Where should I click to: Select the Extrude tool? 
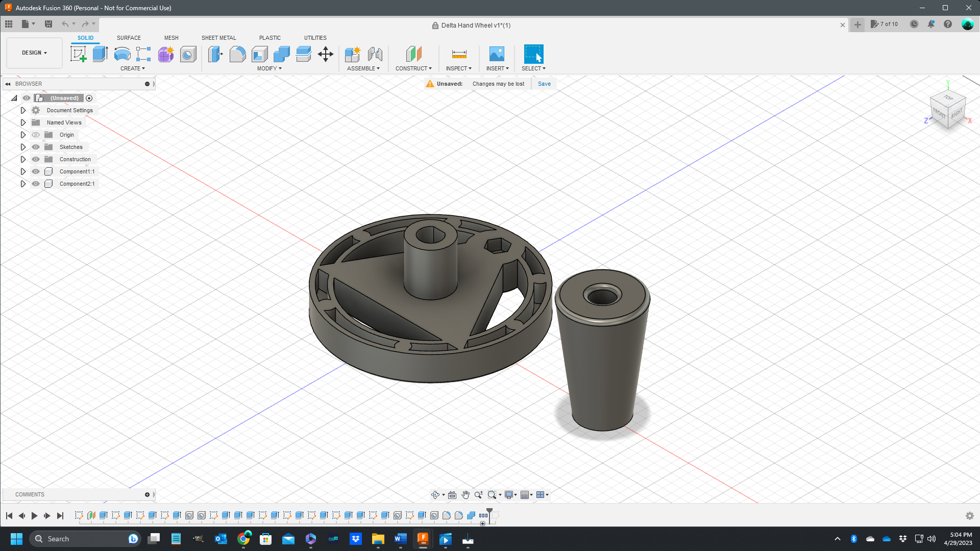100,54
